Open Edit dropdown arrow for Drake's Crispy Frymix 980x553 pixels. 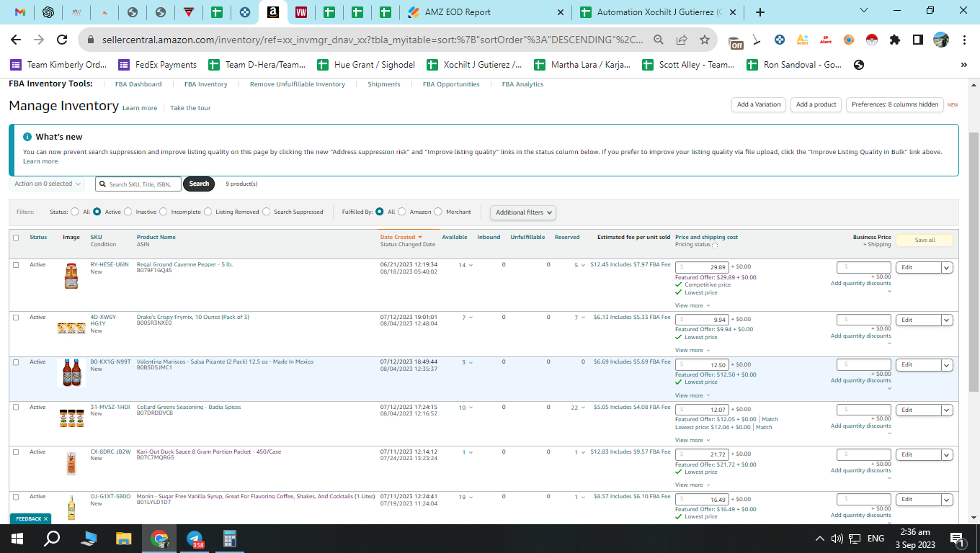pos(947,320)
